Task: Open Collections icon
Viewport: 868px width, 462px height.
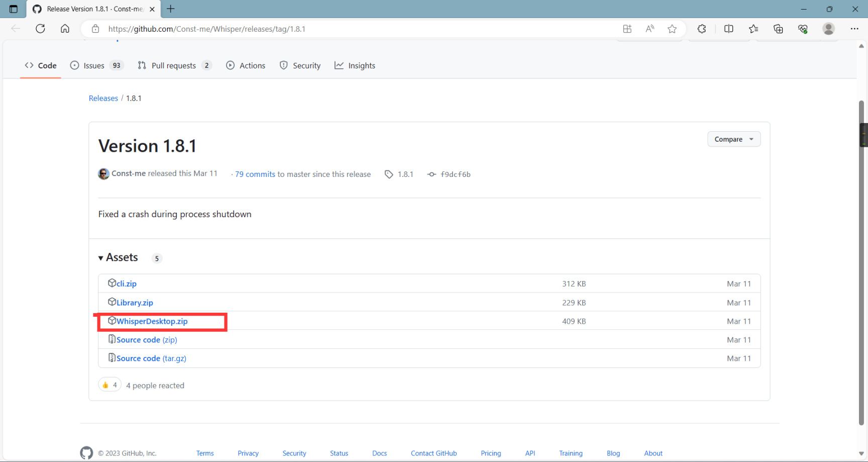Action: pyautogui.click(x=778, y=29)
